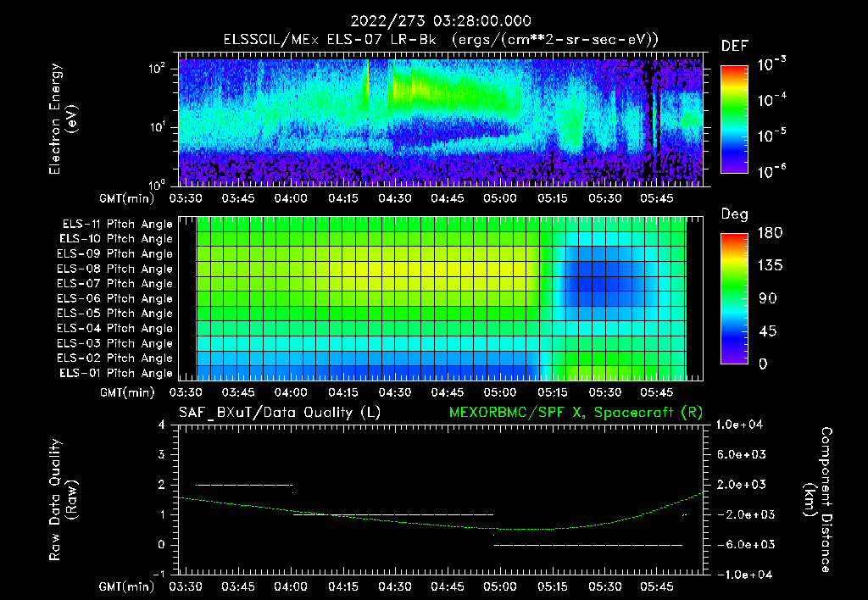
Task: Select the Electron Energy (eV) axis label
Action: point(63,119)
